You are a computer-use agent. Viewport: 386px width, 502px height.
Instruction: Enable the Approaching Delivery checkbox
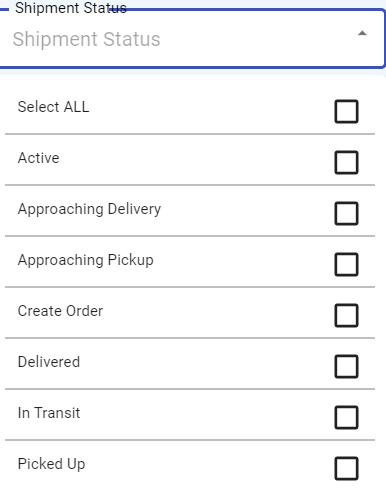pos(346,213)
